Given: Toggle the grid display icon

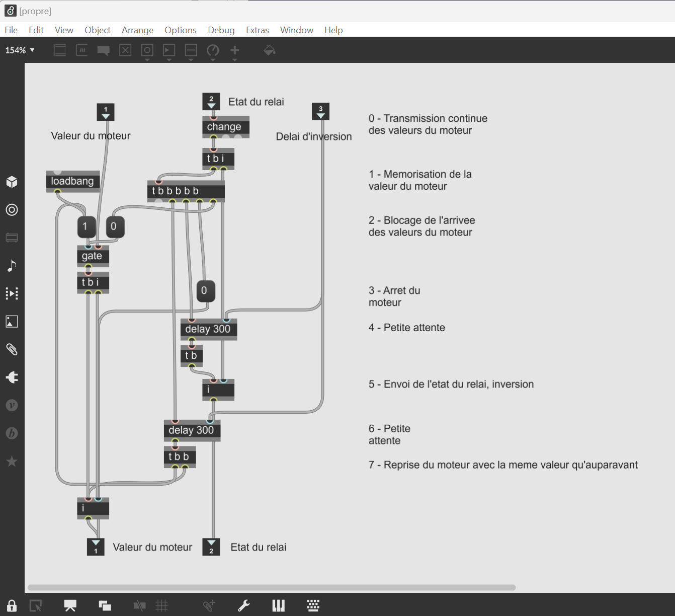Looking at the screenshot, I should [x=161, y=605].
